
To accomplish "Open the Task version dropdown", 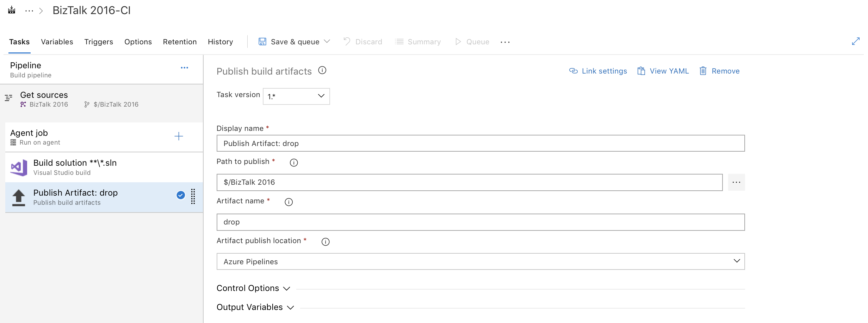I will click(x=296, y=96).
